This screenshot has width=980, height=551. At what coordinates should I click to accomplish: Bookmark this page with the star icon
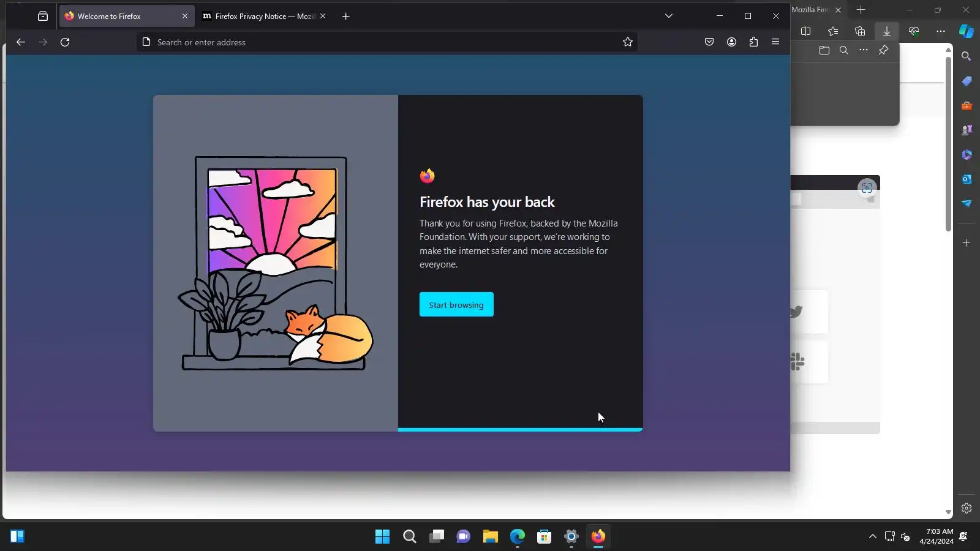point(628,42)
